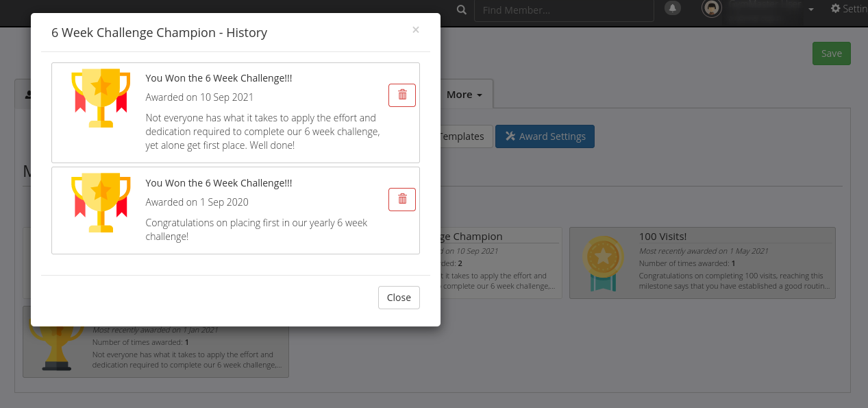Select the 100 Visits! award card

pyautogui.click(x=702, y=263)
